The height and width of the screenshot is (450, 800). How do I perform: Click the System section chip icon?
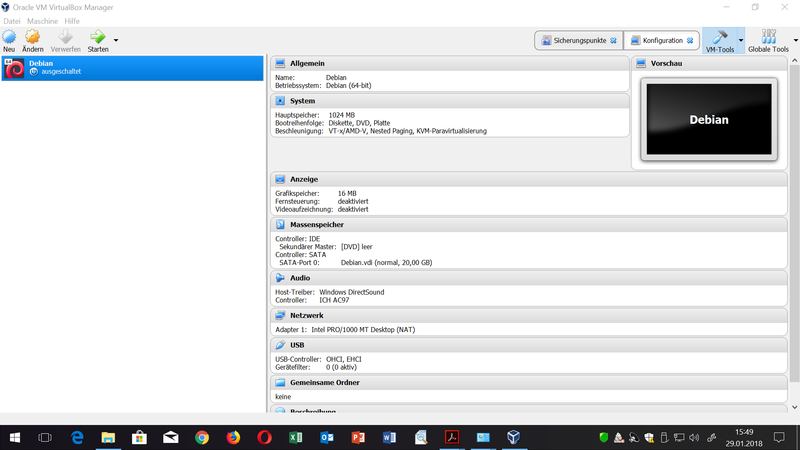click(x=280, y=101)
